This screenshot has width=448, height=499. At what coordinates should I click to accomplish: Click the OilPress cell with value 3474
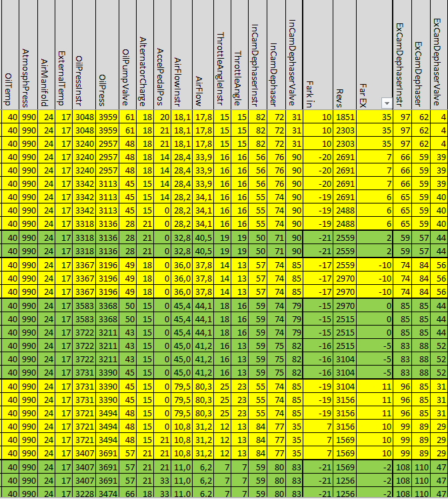point(107,493)
